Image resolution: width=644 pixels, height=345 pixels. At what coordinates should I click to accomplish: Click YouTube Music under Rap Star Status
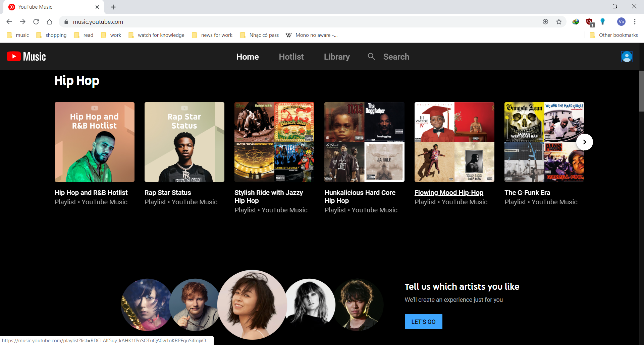point(195,202)
